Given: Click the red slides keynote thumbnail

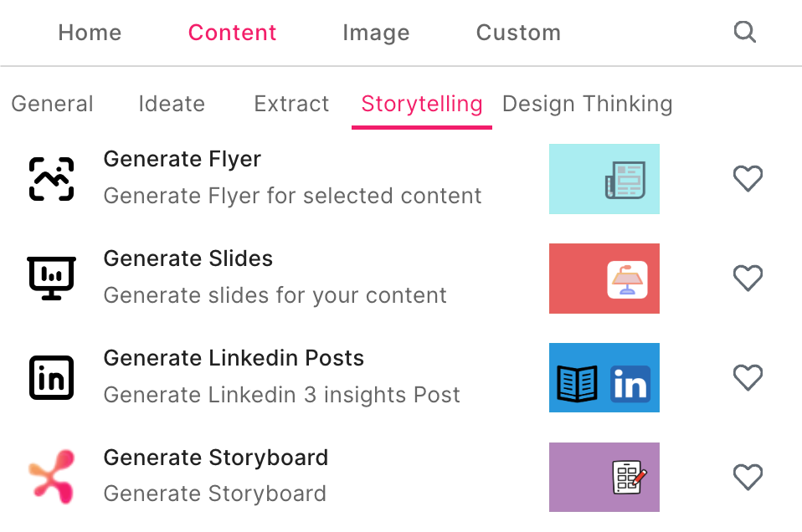Looking at the screenshot, I should click(604, 279).
